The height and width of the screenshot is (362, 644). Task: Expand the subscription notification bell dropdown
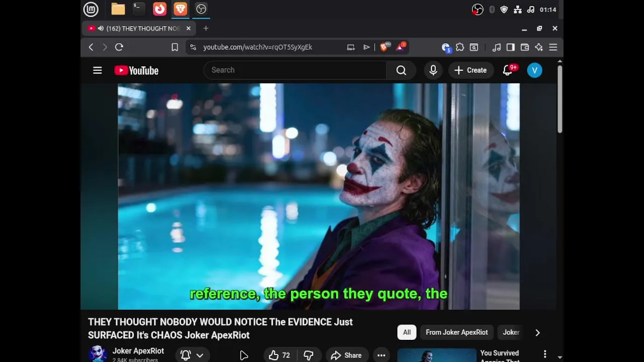[x=192, y=355]
